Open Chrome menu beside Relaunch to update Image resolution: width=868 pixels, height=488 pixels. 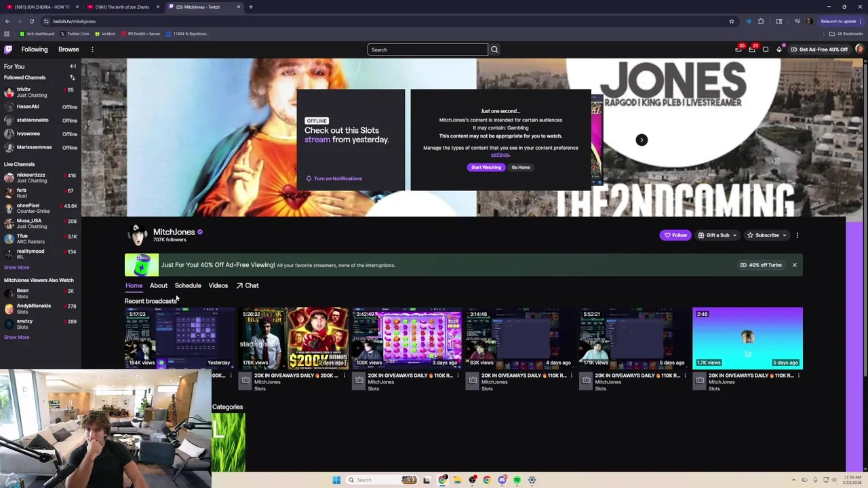click(x=862, y=21)
